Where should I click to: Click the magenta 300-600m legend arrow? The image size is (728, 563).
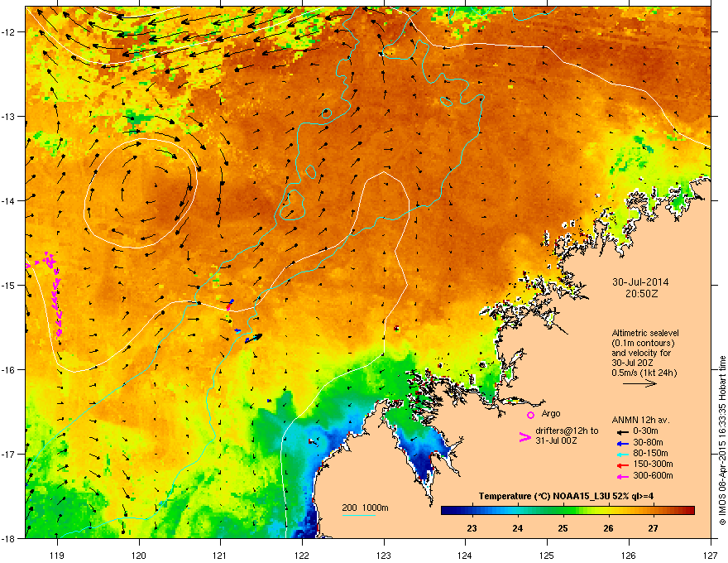(621, 476)
